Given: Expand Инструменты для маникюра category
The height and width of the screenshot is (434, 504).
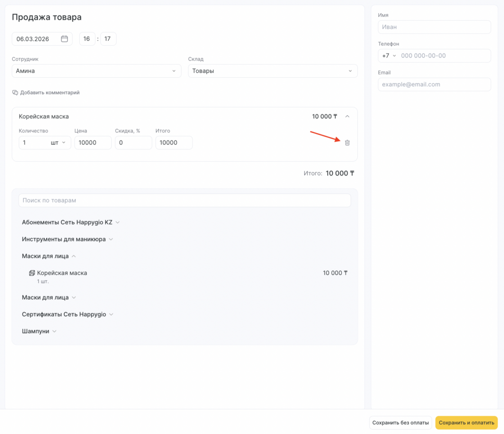Looking at the screenshot, I should pos(67,239).
